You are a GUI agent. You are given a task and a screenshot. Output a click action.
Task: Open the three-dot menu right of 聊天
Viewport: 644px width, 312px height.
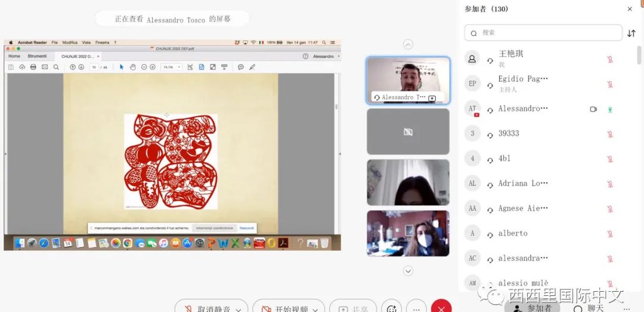(x=627, y=308)
